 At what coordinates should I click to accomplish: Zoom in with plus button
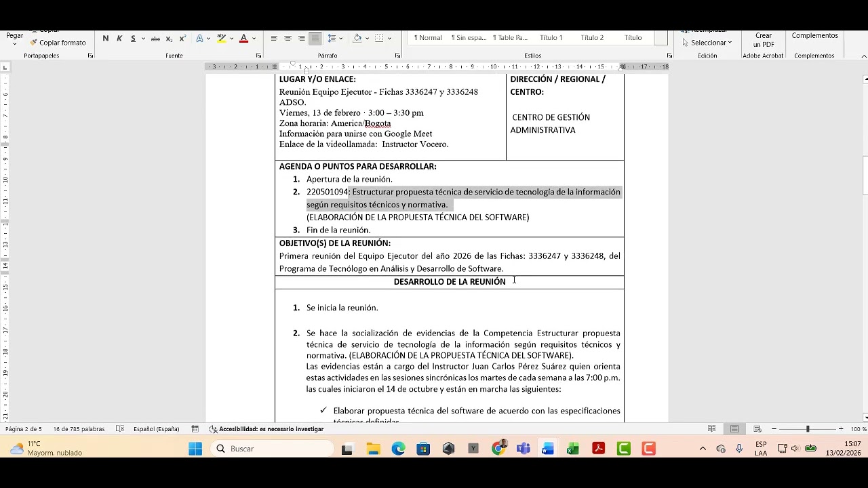pyautogui.click(x=841, y=429)
